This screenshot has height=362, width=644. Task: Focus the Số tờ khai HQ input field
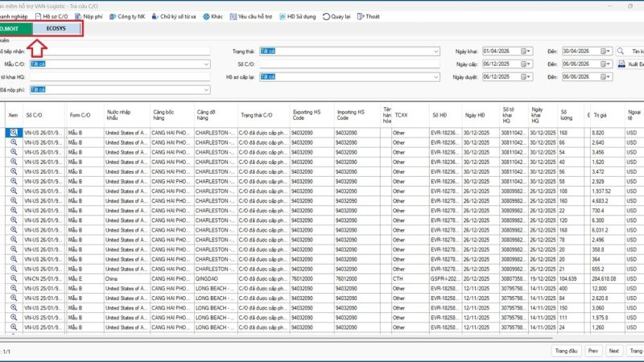[119, 76]
